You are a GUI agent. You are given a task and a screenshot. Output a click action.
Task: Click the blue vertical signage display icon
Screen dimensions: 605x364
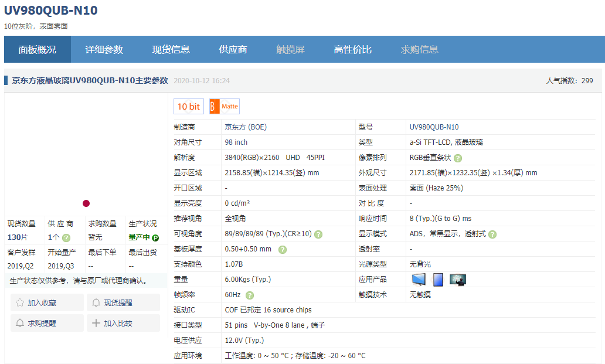coord(438,280)
